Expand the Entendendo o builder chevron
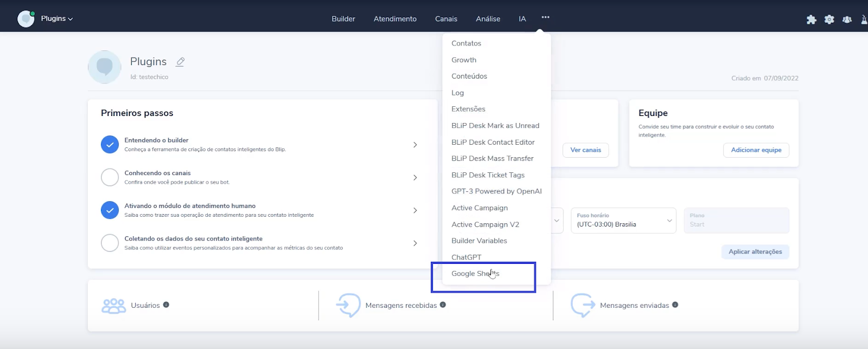The image size is (868, 349). click(415, 145)
